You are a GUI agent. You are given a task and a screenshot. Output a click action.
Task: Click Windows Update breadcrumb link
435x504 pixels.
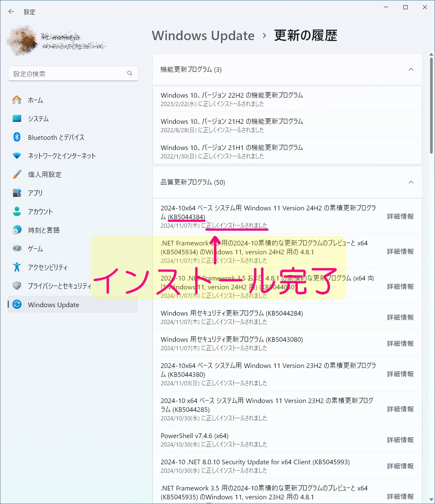203,35
